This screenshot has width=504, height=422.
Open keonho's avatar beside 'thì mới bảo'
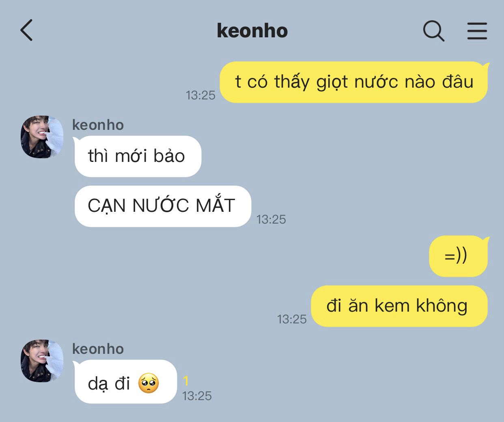[42, 137]
